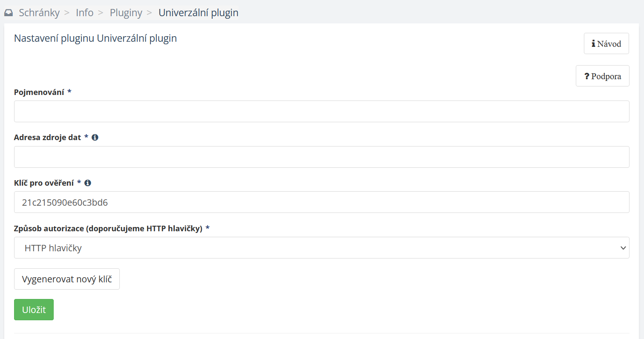Screen dimensions: 644x339
Task: Click the info icon on Návod button
Action: (593, 44)
